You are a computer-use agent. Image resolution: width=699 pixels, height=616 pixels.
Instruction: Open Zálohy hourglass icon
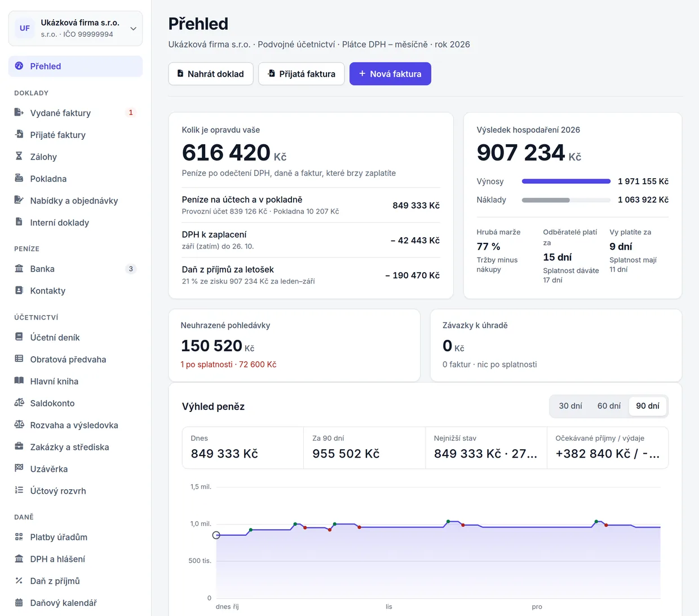pyautogui.click(x=19, y=157)
